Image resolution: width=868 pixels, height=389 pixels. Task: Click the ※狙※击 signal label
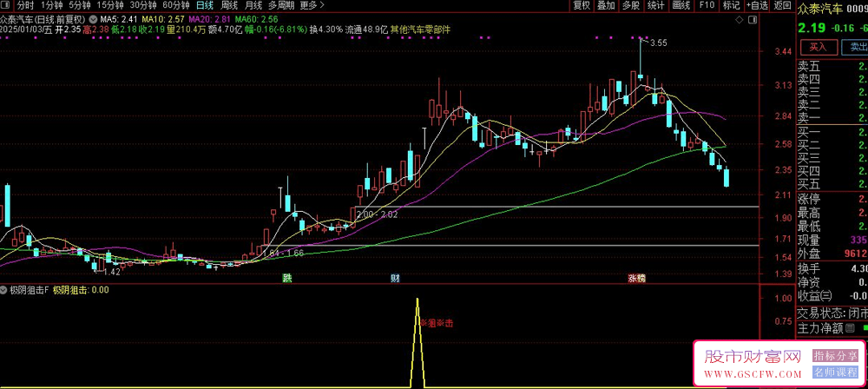tap(437, 323)
